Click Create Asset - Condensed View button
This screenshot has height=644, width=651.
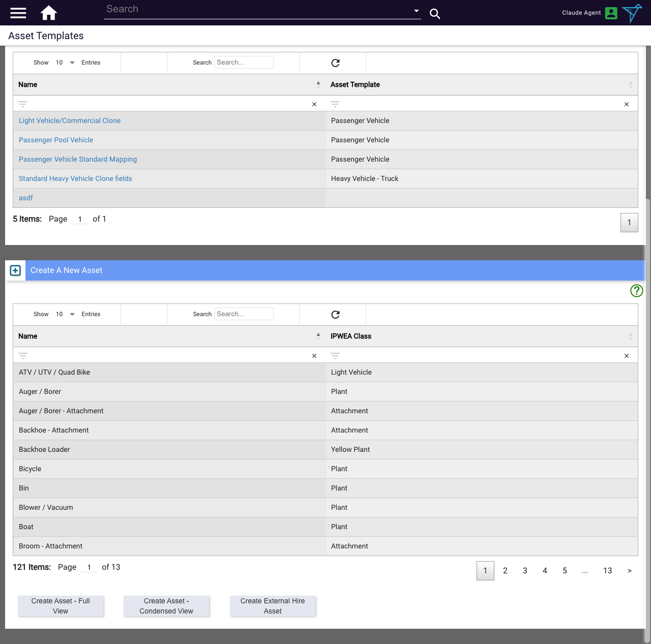click(x=166, y=606)
